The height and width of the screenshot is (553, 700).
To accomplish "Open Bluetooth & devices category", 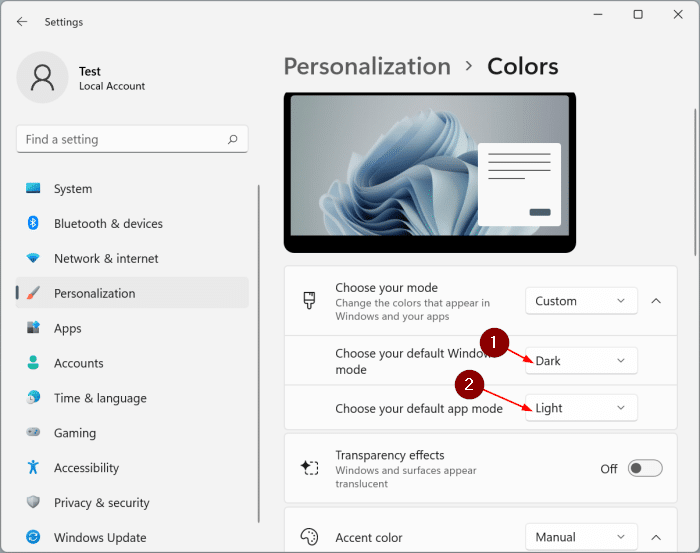I will coord(132,224).
